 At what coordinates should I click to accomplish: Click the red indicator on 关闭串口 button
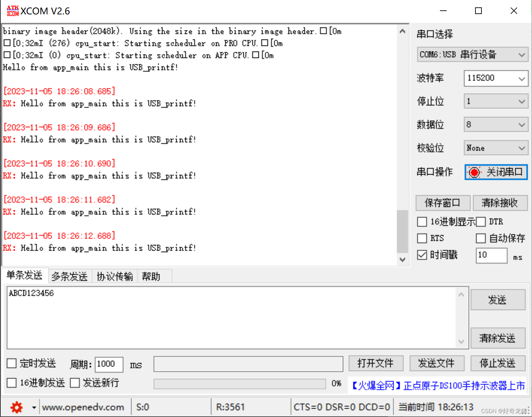coord(474,172)
